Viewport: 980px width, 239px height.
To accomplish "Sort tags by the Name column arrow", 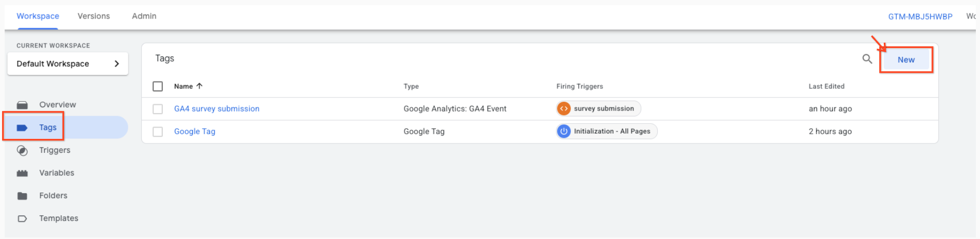I will [x=200, y=86].
